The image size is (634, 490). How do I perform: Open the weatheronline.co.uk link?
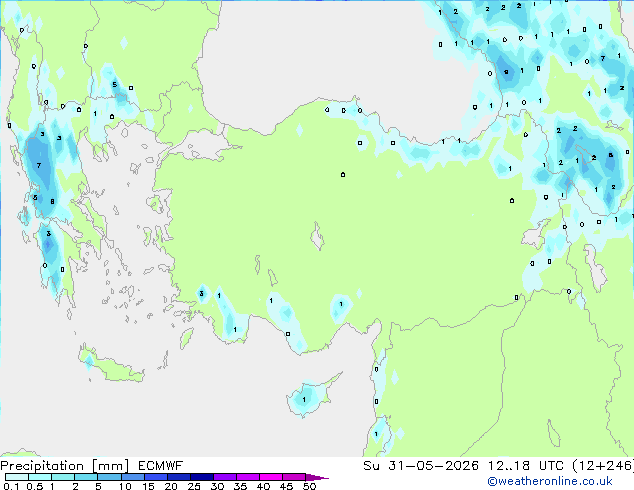(550, 481)
